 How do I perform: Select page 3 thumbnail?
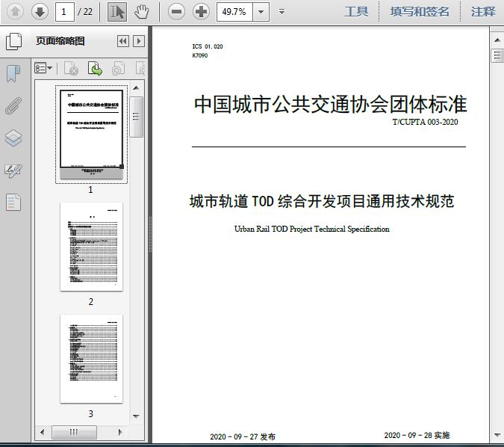91,359
